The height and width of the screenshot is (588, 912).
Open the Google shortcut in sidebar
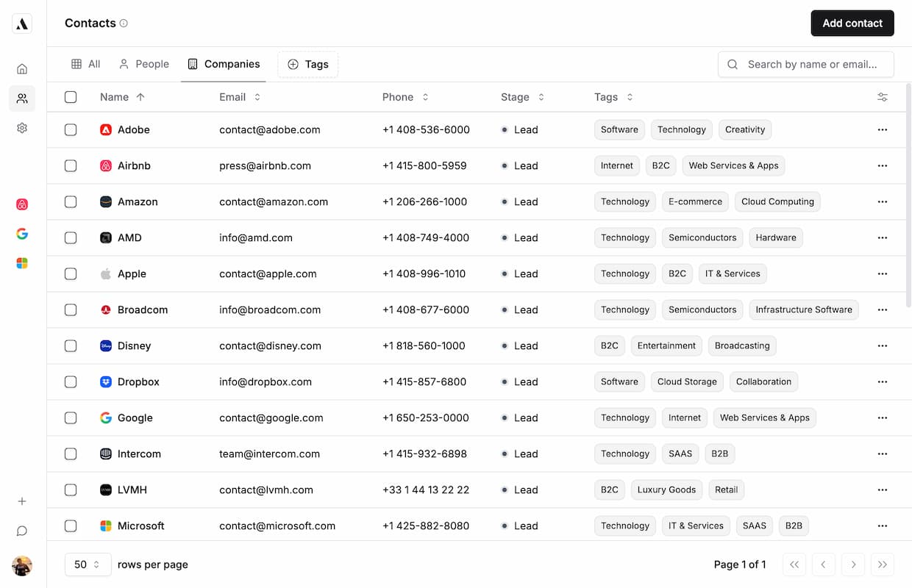(x=22, y=234)
